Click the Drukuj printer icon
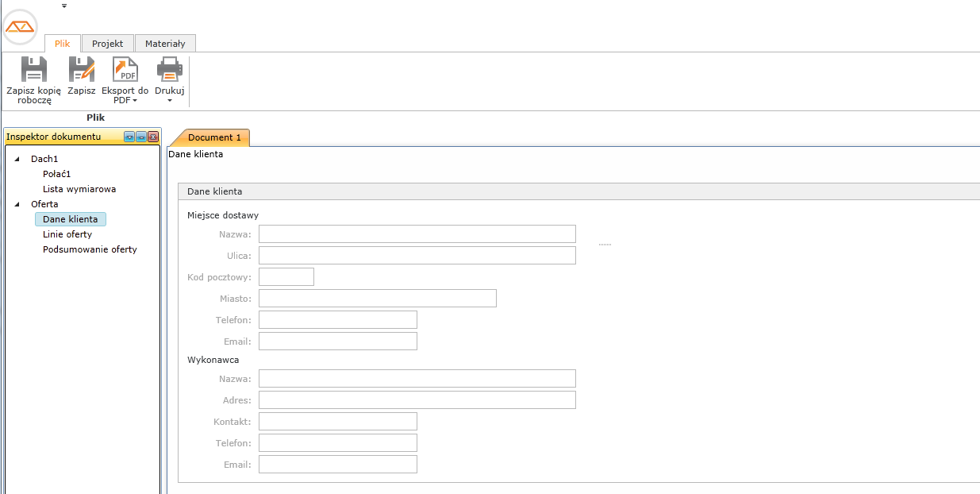The image size is (980, 494). click(x=170, y=70)
